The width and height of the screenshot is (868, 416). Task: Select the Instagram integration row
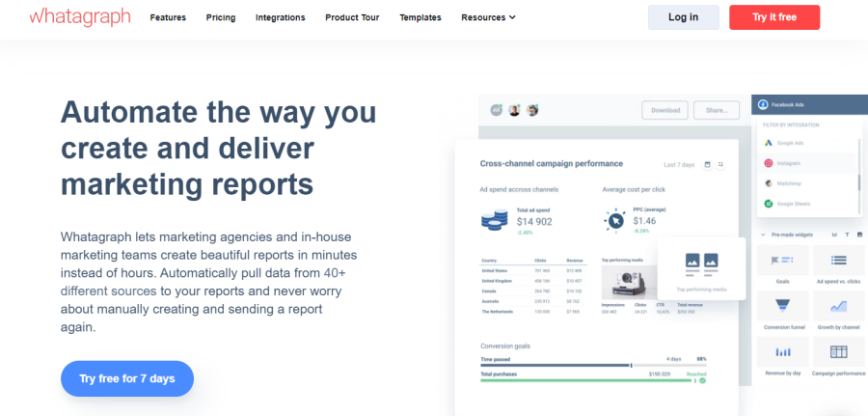[807, 163]
